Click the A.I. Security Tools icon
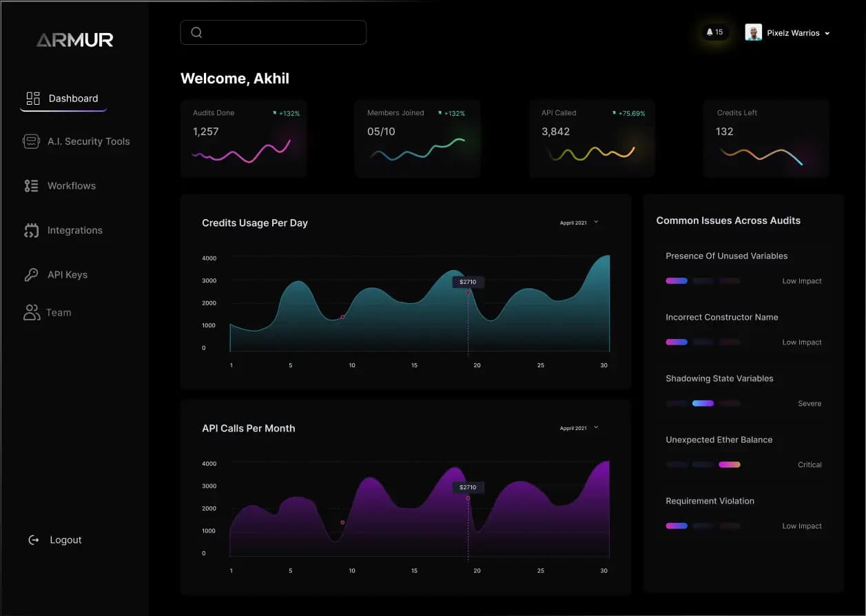Screen dimensions: 866x616 tap(31, 141)
